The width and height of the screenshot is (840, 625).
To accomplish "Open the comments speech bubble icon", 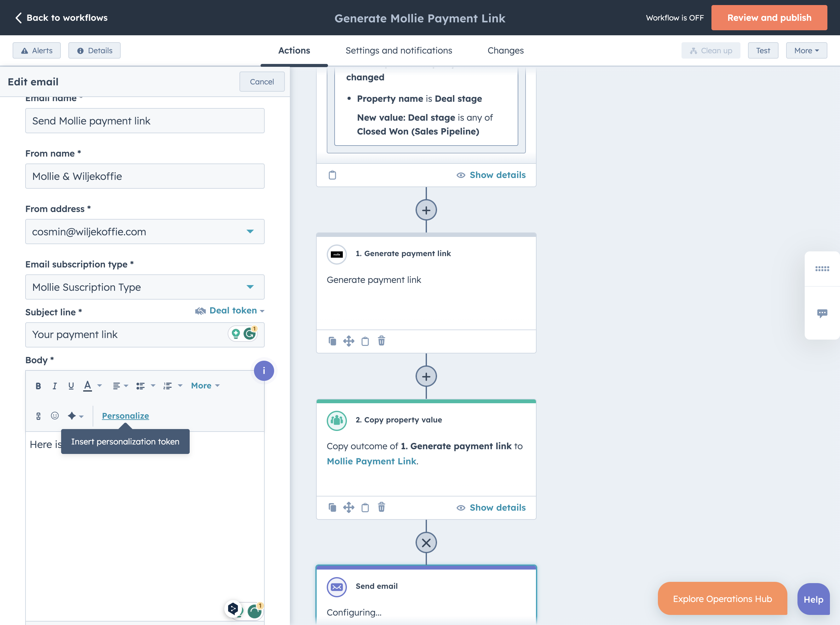I will tap(822, 313).
